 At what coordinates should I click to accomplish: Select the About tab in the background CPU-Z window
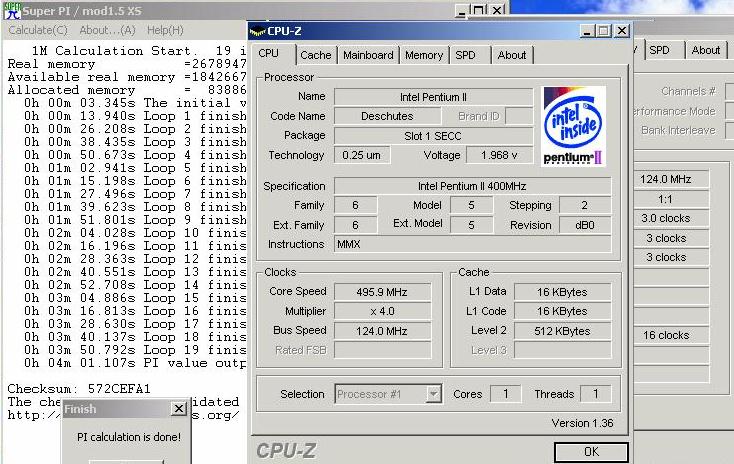[x=706, y=50]
